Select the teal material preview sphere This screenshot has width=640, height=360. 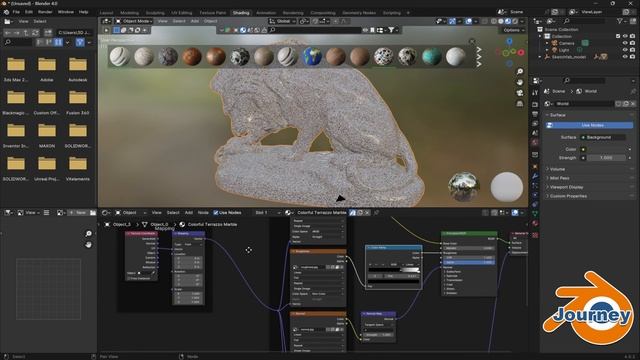432,56
